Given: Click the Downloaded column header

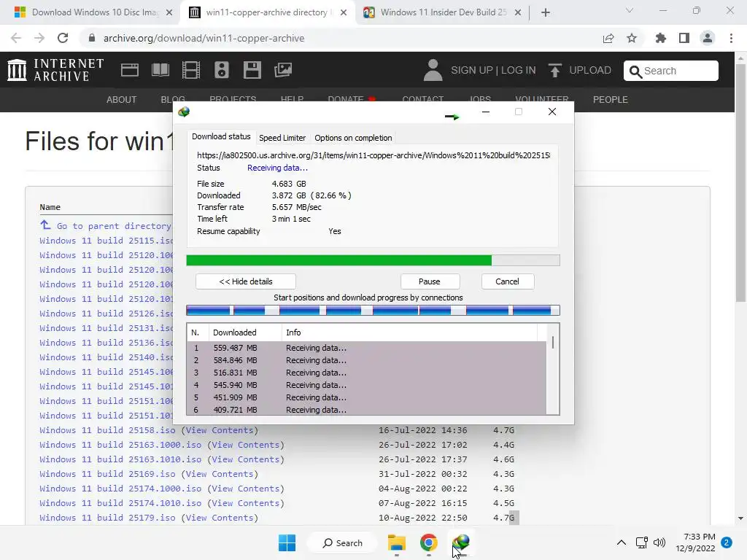Looking at the screenshot, I should pos(245,332).
